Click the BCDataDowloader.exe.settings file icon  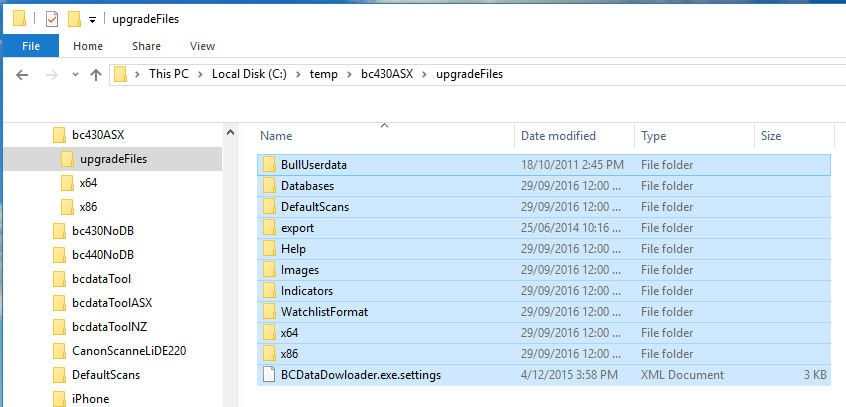point(269,375)
